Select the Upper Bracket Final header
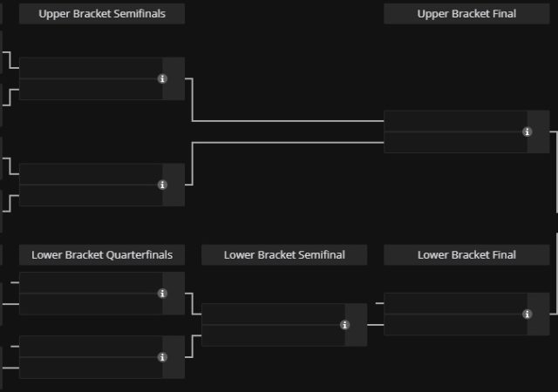 point(466,14)
